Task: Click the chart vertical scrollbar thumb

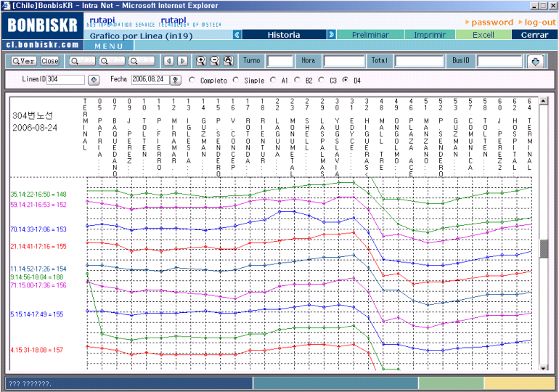Action: coord(543,249)
